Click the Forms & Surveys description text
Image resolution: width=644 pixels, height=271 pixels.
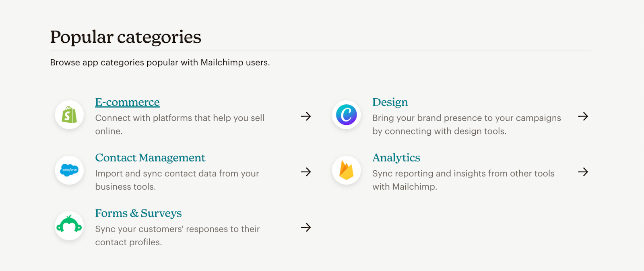pyautogui.click(x=177, y=235)
